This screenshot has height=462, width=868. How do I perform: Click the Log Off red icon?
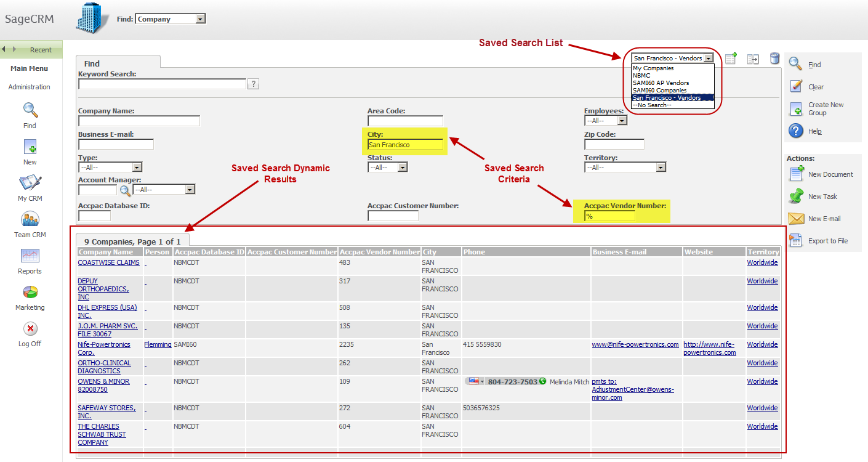point(30,328)
